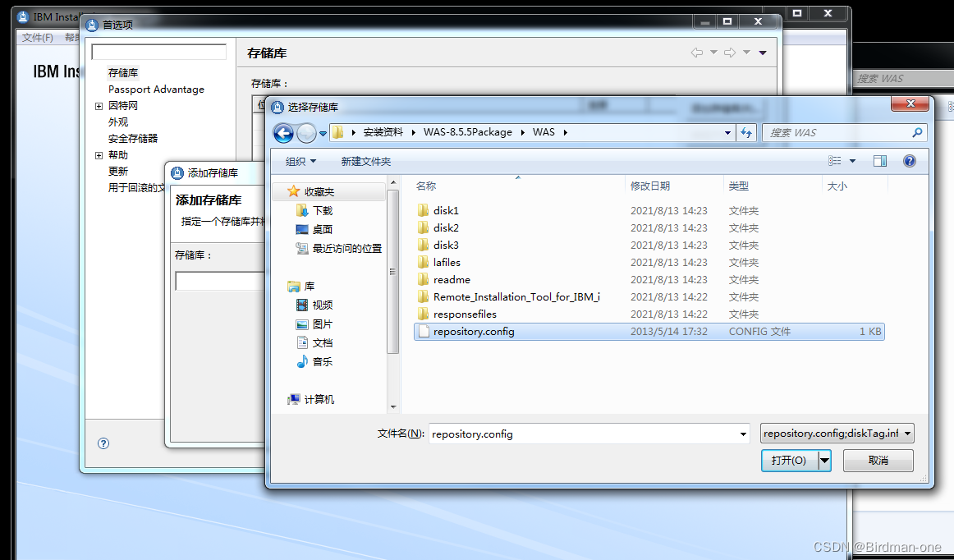The height and width of the screenshot is (560, 954).
Task: Click the refresh button beside address bar
Action: [x=746, y=133]
